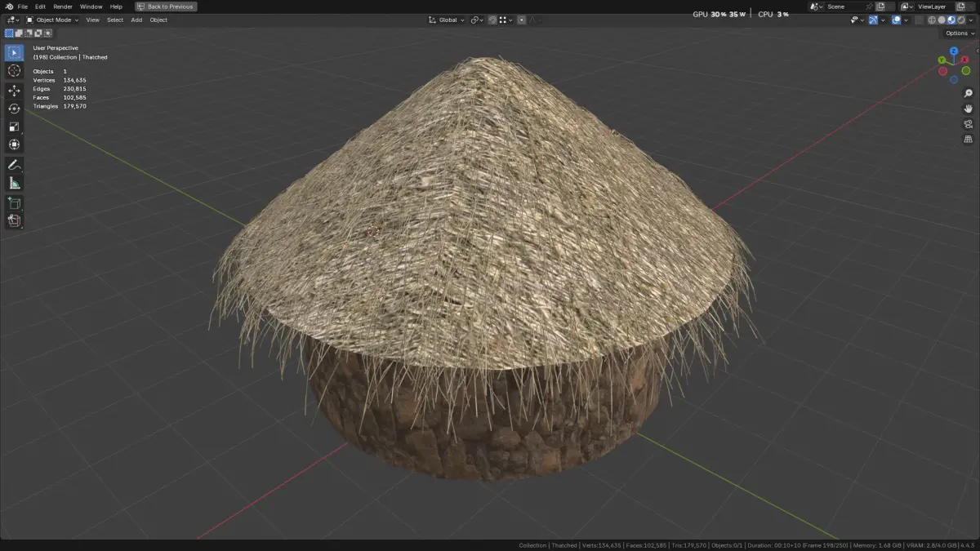980x551 pixels.
Task: Click the New Scene icon beside Scene field
Action: [x=881, y=7]
